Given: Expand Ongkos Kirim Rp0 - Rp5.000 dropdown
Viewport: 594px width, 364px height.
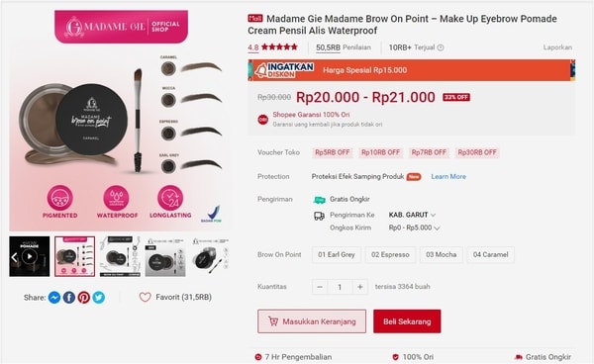Looking at the screenshot, I should [x=414, y=227].
